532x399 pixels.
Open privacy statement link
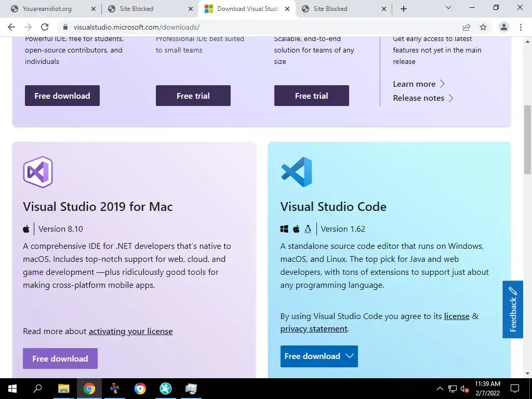coord(314,329)
